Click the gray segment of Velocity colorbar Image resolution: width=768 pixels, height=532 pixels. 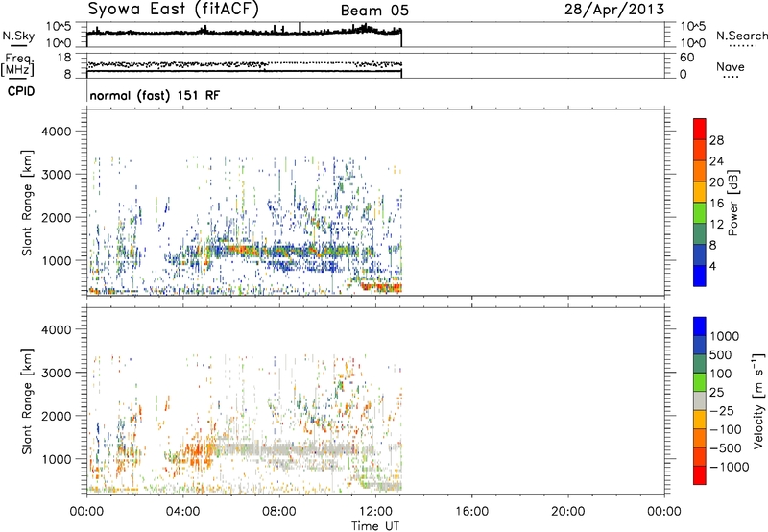coord(700,400)
